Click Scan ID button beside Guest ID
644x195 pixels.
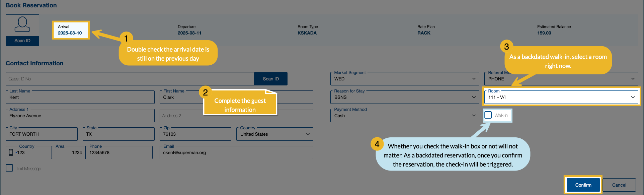270,79
